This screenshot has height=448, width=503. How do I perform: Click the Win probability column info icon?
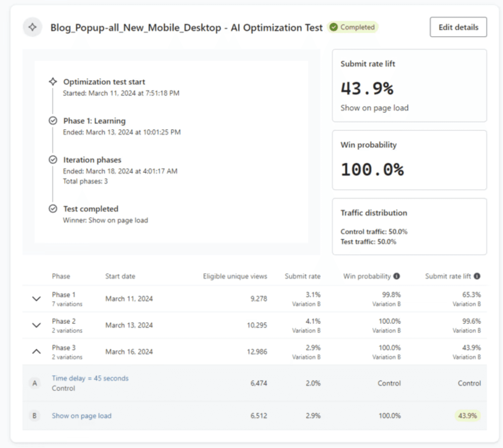396,276
